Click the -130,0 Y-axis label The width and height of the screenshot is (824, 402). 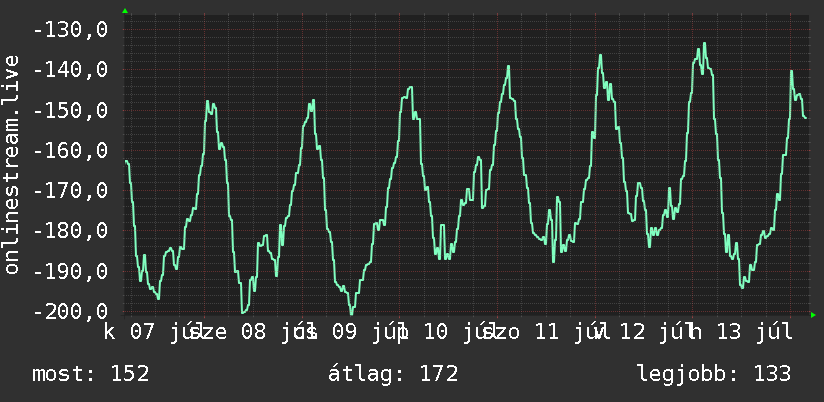70,29
